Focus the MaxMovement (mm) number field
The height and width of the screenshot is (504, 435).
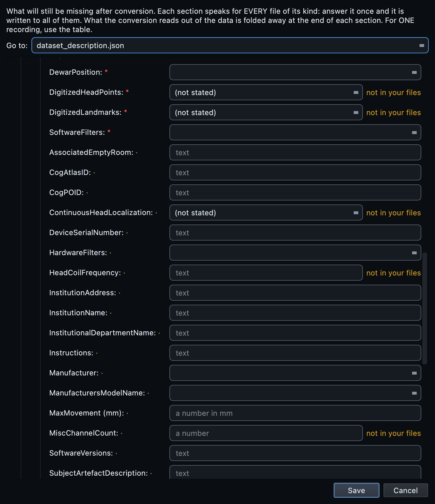295,413
